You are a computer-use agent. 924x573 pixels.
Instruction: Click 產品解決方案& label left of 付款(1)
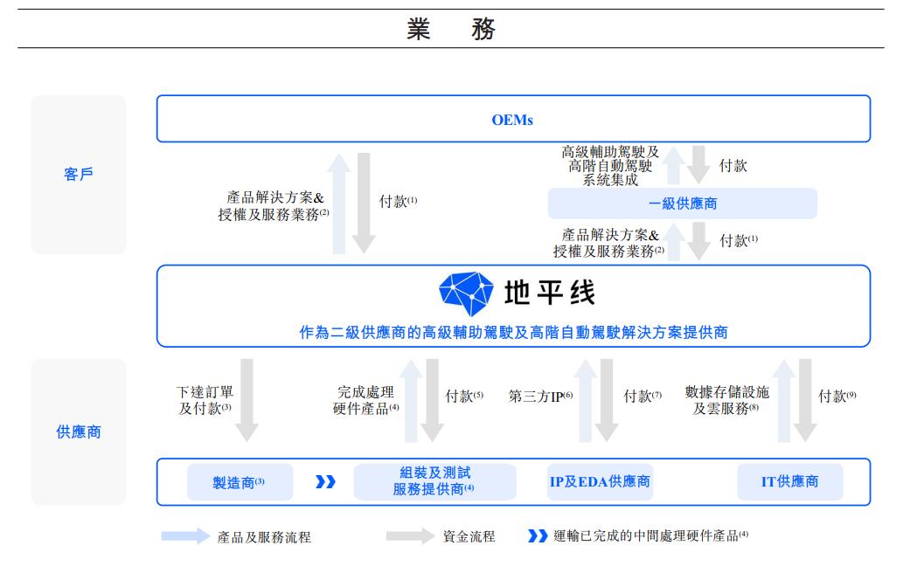click(275, 198)
